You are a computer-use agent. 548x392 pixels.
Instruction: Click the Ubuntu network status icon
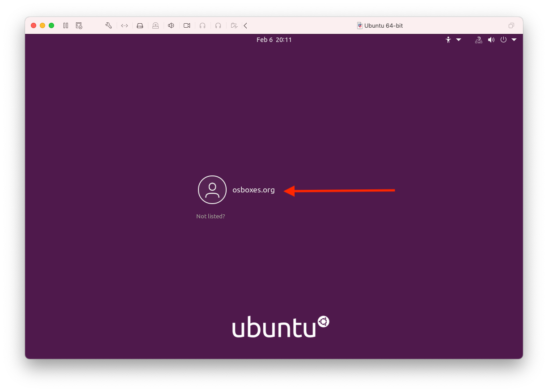(478, 40)
